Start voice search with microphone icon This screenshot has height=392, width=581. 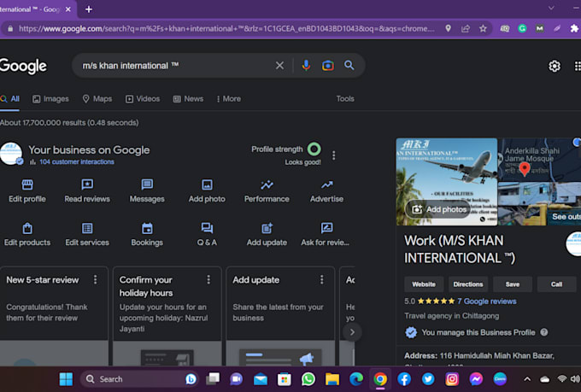click(x=306, y=66)
